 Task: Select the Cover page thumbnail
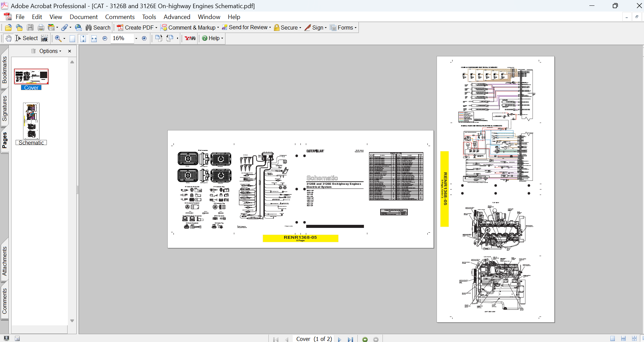[31, 76]
